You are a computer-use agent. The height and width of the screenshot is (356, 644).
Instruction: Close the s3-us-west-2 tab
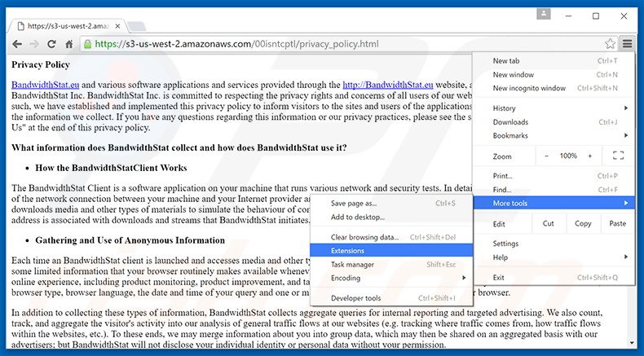117,26
